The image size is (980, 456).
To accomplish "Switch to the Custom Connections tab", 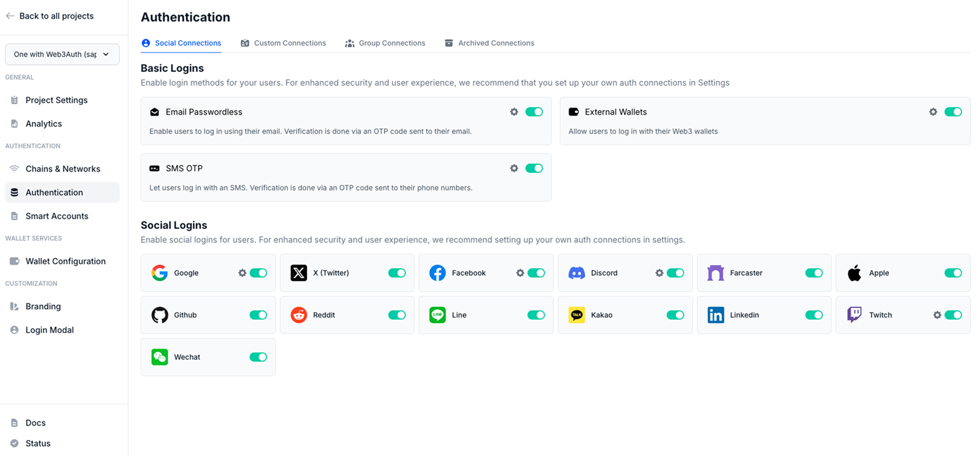I will pos(283,43).
